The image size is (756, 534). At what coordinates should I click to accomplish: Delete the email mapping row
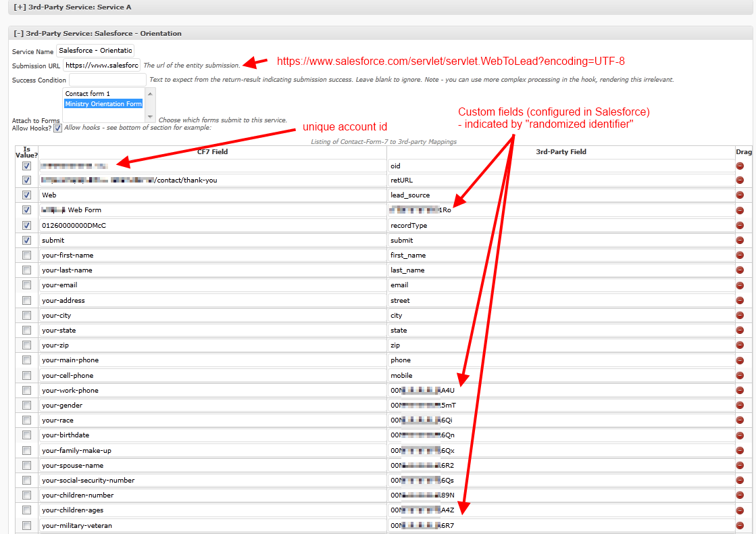pyautogui.click(x=740, y=285)
